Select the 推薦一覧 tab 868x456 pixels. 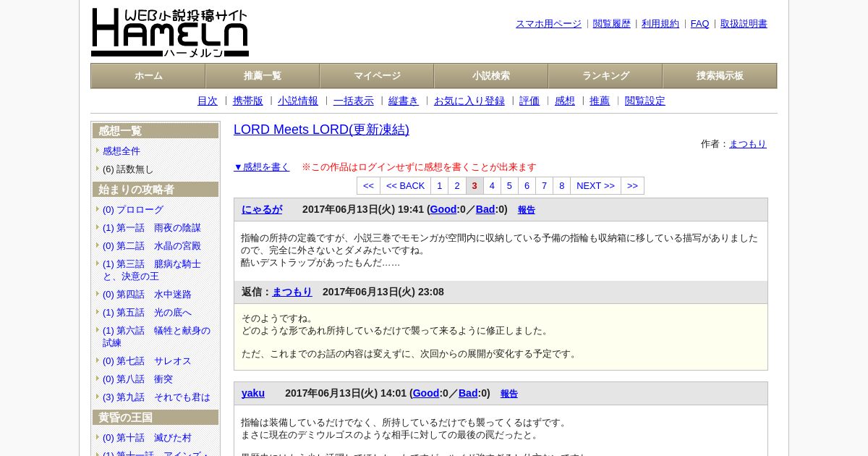pos(263,76)
